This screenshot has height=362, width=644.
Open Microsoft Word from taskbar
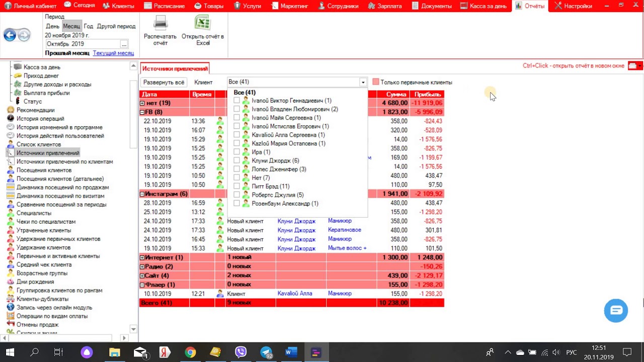pos(291,352)
